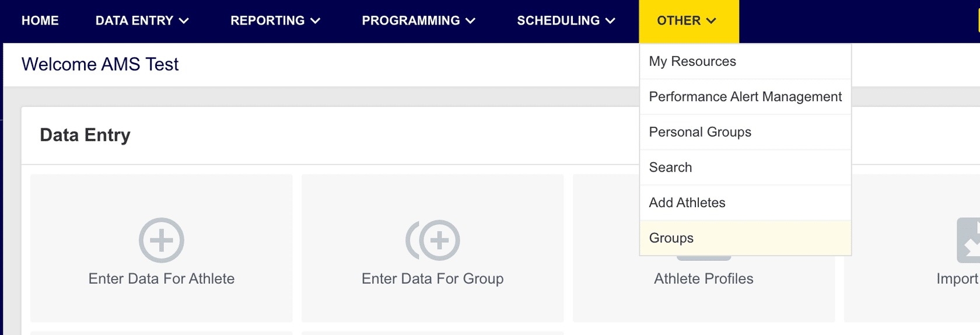Expand the Programming menu chevron

pyautogui.click(x=471, y=21)
